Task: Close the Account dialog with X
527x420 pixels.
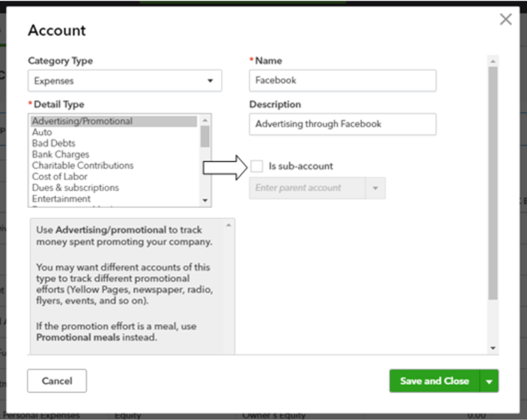Action: click(x=505, y=20)
